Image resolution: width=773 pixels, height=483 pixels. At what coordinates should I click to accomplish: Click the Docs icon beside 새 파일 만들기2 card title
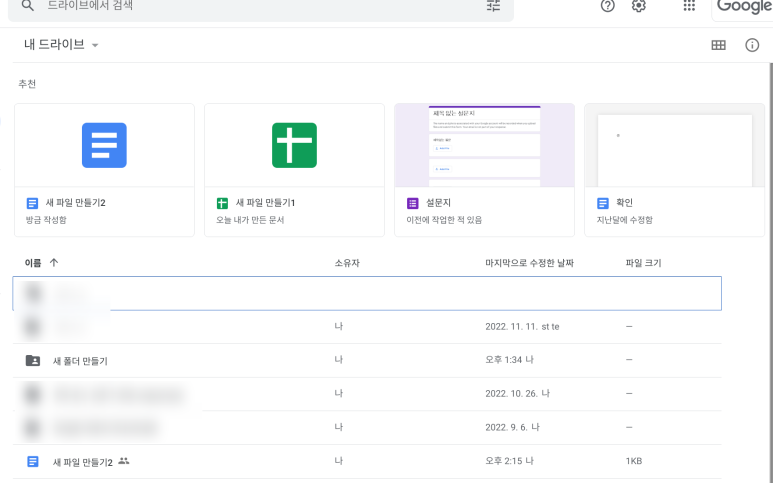pyautogui.click(x=33, y=203)
